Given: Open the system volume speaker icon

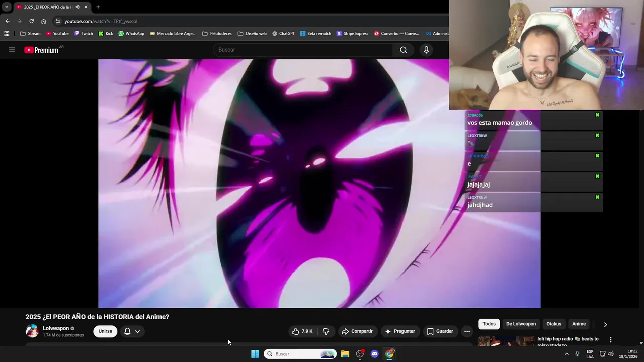Looking at the screenshot, I should tap(611, 354).
